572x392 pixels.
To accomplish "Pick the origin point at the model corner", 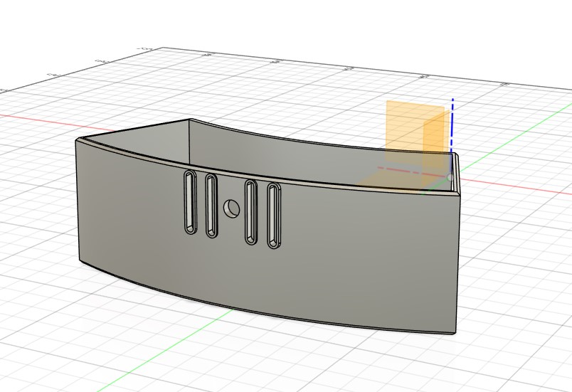I will [x=450, y=177].
